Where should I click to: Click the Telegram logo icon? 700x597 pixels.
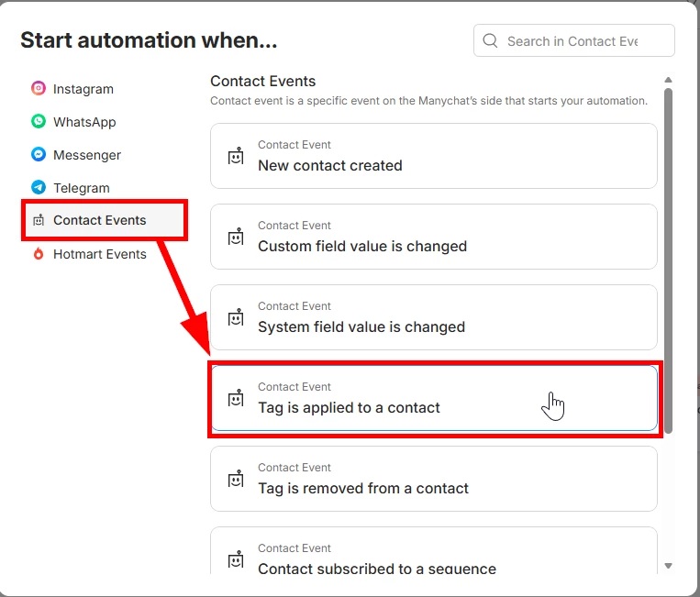(39, 188)
